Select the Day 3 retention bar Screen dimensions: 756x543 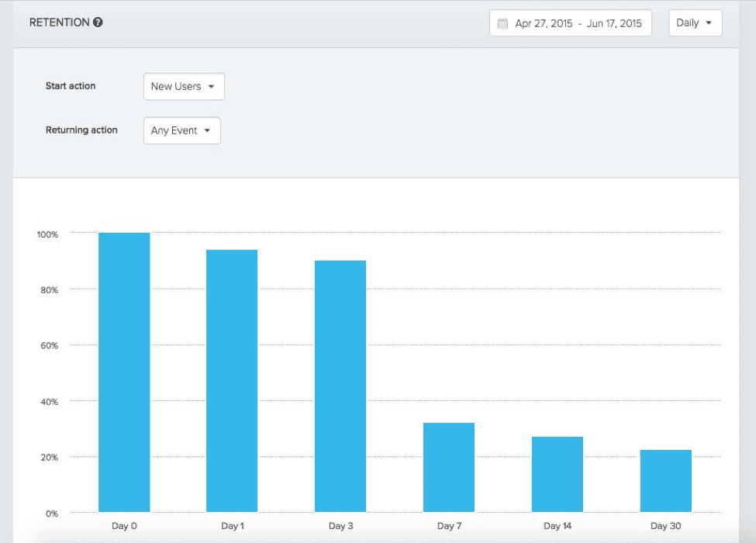340,386
